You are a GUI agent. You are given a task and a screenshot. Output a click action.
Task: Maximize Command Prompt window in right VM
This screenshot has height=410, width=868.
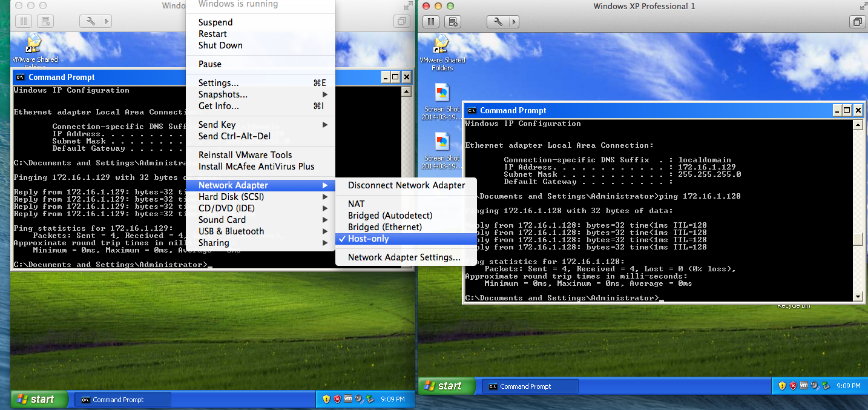pos(847,110)
